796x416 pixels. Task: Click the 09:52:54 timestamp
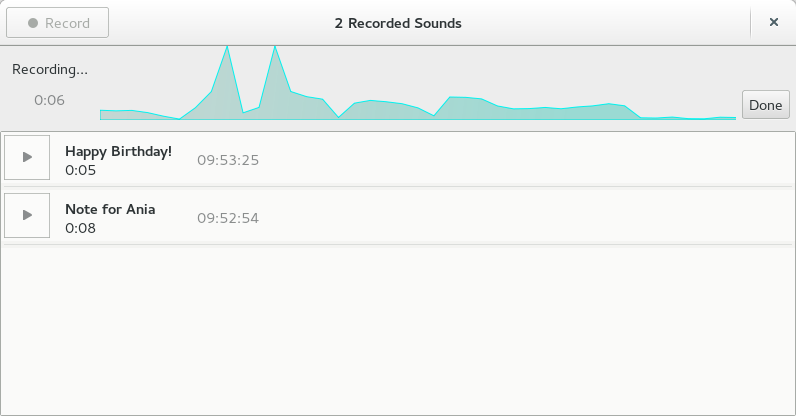click(228, 218)
